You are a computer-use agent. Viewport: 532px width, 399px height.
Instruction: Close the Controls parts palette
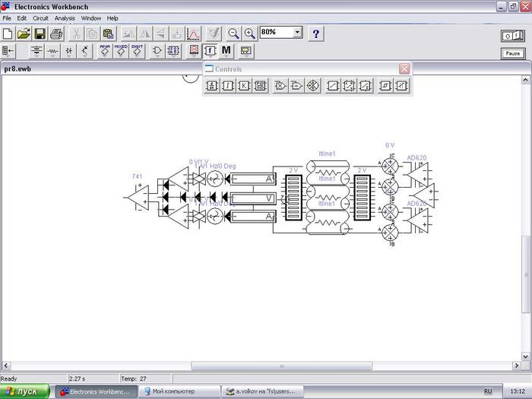(404, 68)
